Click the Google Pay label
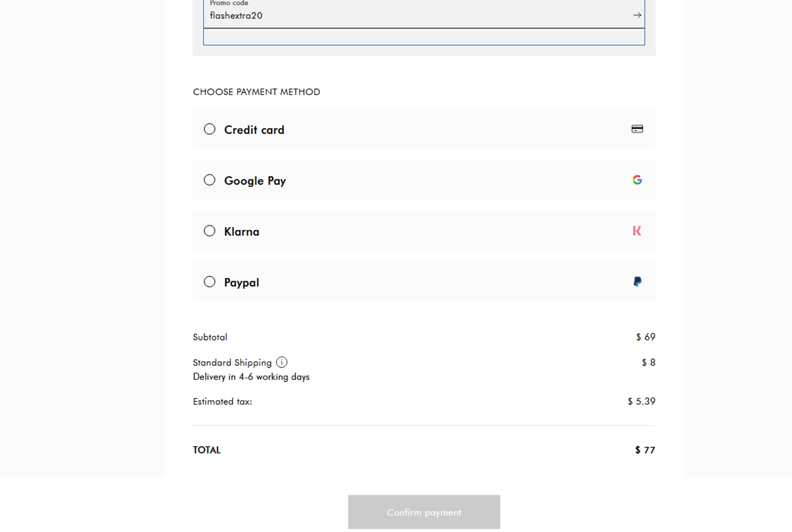 pyautogui.click(x=255, y=181)
